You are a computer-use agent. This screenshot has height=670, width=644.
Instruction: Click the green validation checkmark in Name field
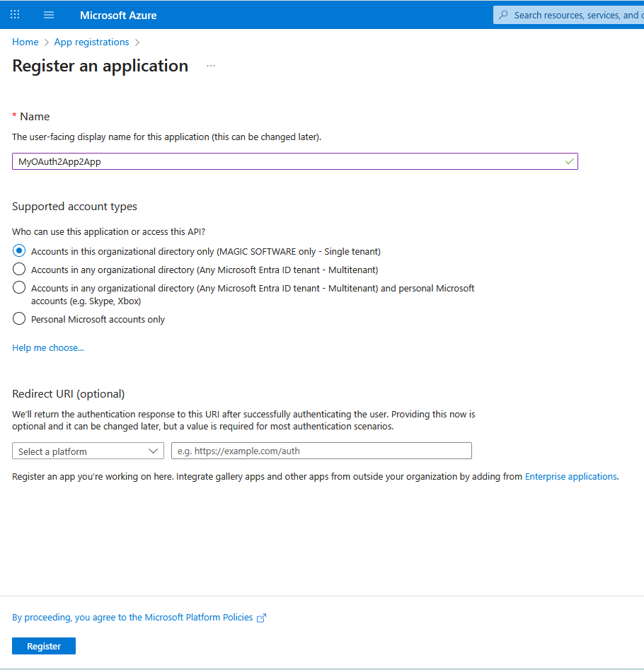click(570, 161)
